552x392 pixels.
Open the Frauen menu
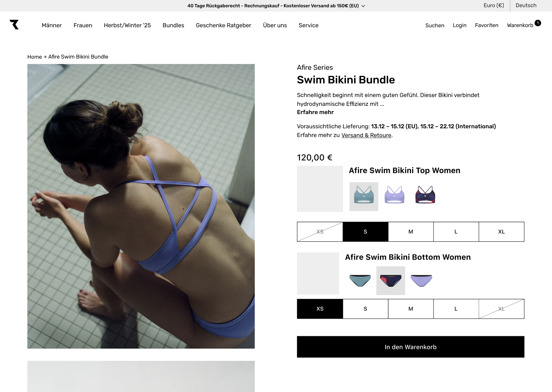(83, 25)
